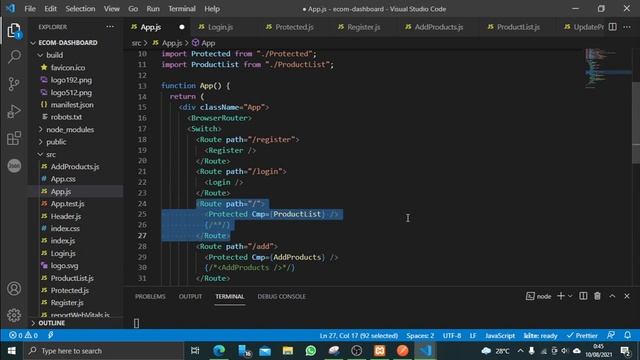Expand the node_modules folder

pyautogui.click(x=70, y=129)
